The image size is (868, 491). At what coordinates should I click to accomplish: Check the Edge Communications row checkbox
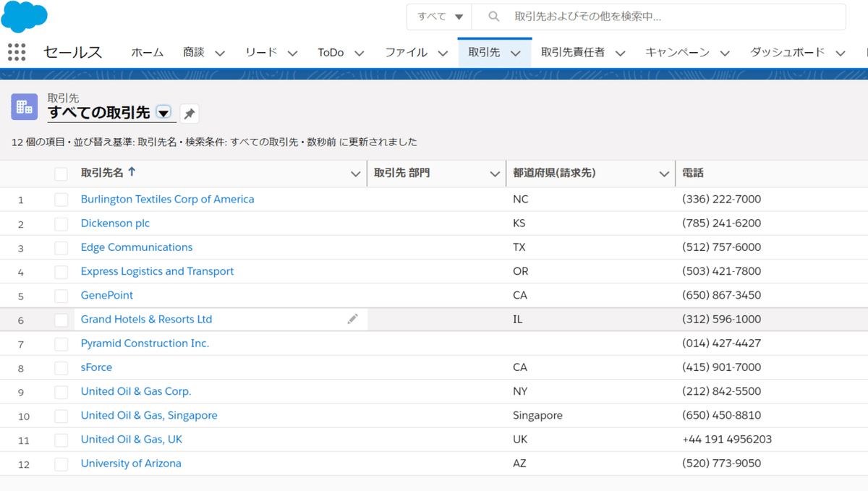61,248
